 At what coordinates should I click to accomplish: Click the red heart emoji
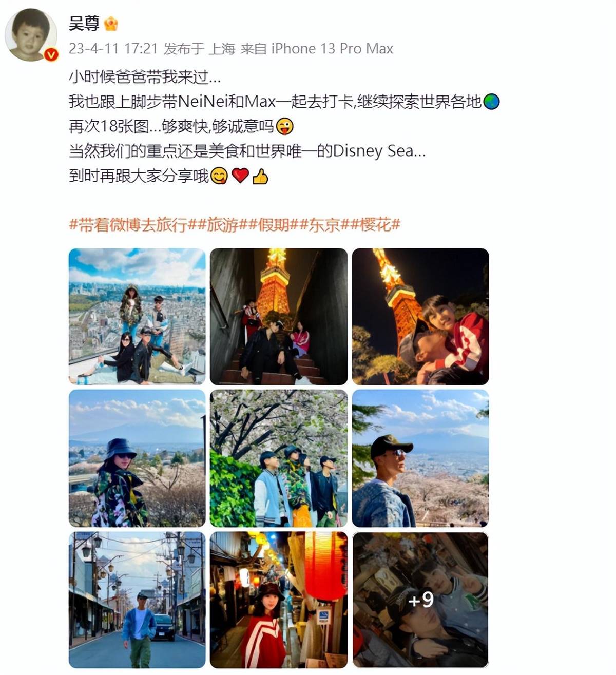[x=240, y=176]
